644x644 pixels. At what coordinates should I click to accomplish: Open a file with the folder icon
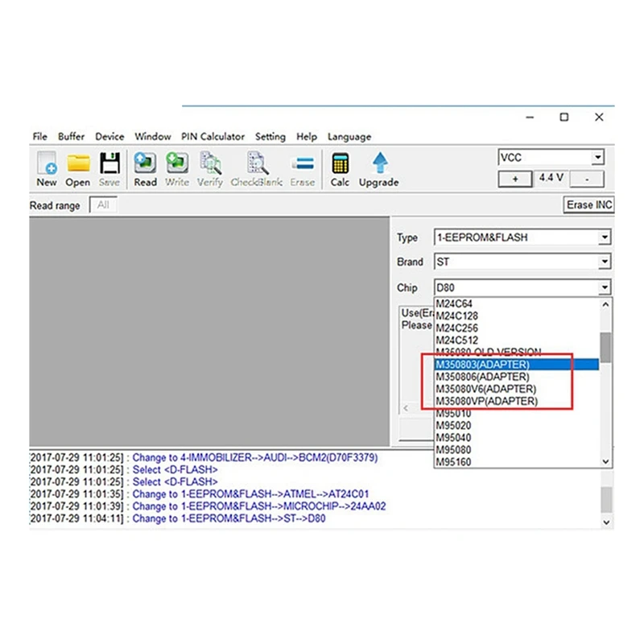78,163
